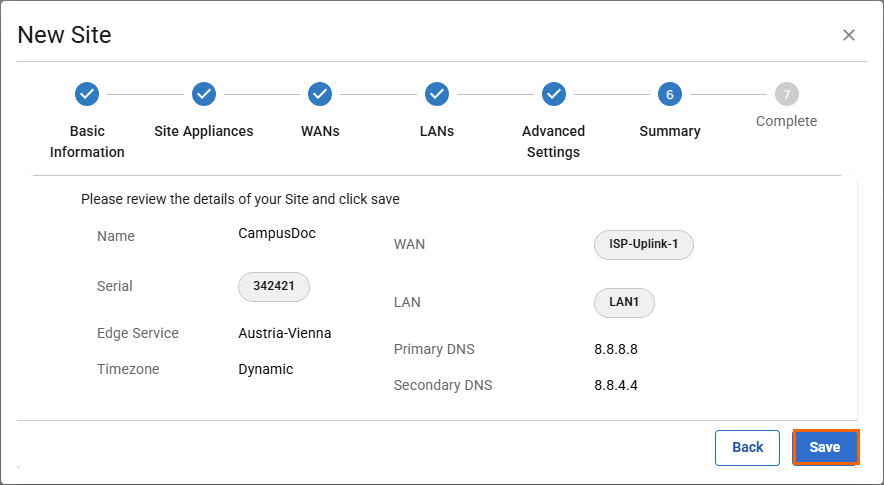Go to the Basic Information step label
The image size is (884, 485).
(x=87, y=141)
